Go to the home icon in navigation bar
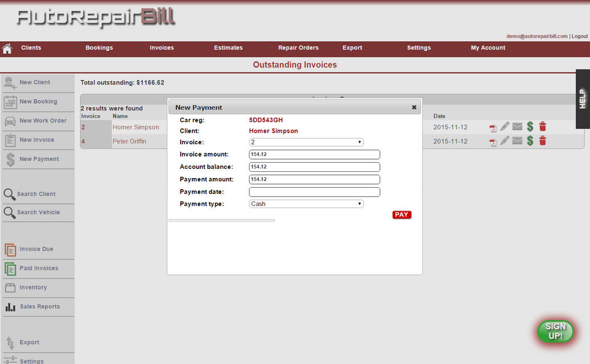The height and width of the screenshot is (364, 590). (7, 48)
